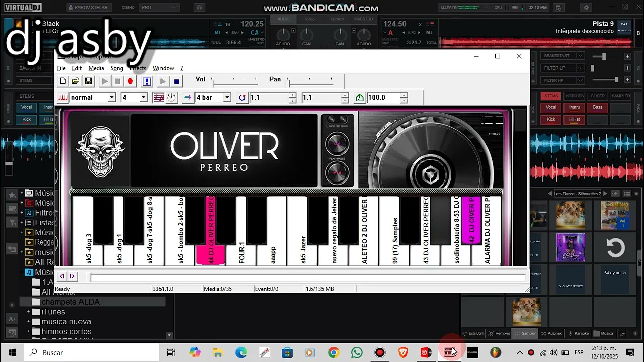
Task: Click the red notes quantize icon
Action: pyautogui.click(x=63, y=97)
